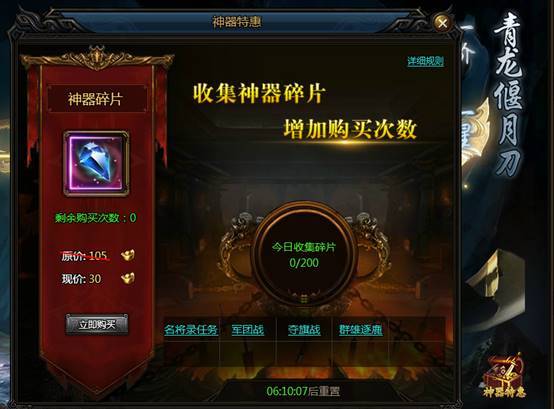Click the blue gem 神器碎片 item icon
The width and height of the screenshot is (554, 409).
click(x=96, y=164)
